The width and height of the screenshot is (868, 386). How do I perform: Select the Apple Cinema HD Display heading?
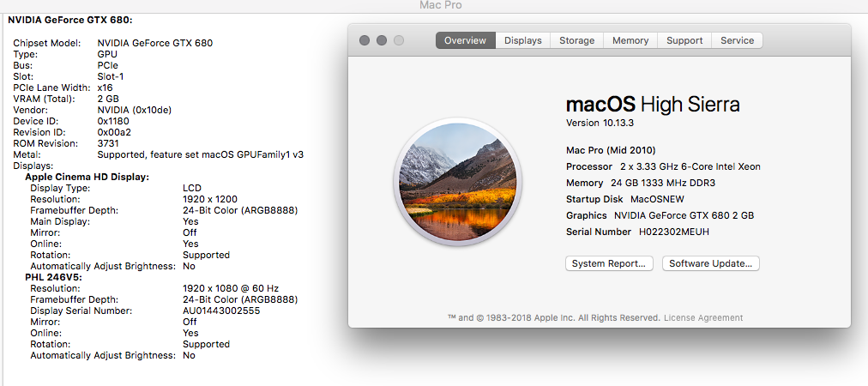[87, 178]
